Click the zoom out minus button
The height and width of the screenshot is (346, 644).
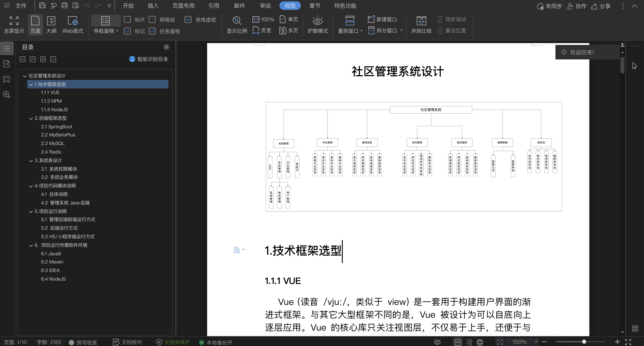tap(544, 342)
